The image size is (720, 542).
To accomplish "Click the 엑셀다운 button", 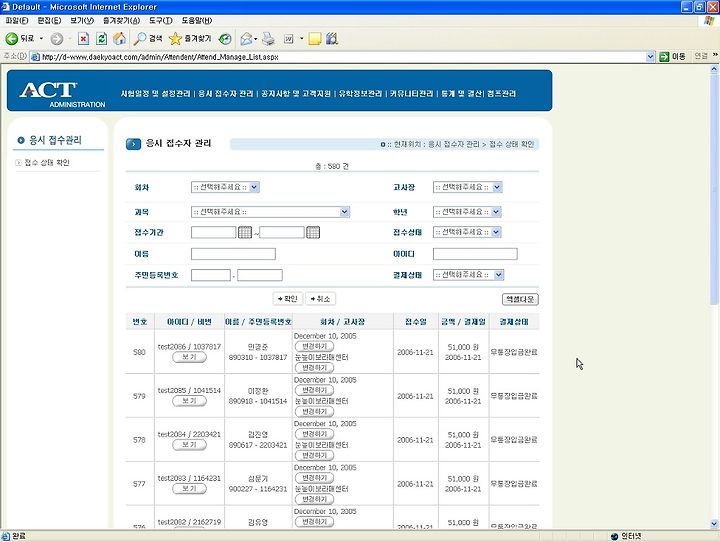I will tap(520, 299).
